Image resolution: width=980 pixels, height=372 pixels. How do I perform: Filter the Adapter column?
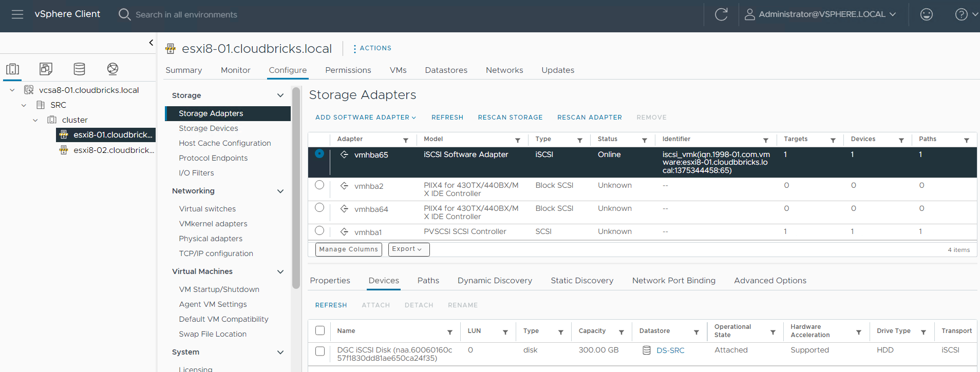pyautogui.click(x=406, y=140)
